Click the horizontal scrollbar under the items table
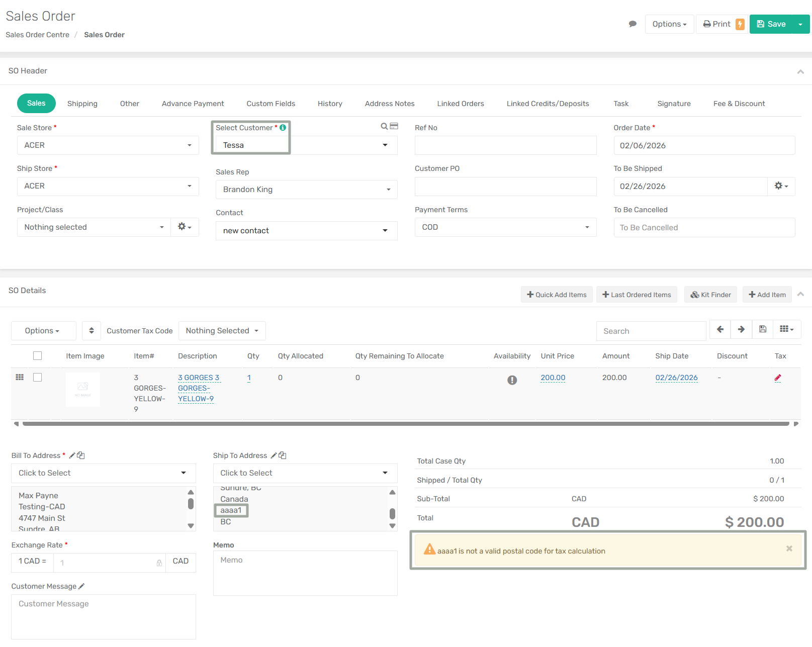Image resolution: width=812 pixels, height=647 pixels. coord(405,424)
